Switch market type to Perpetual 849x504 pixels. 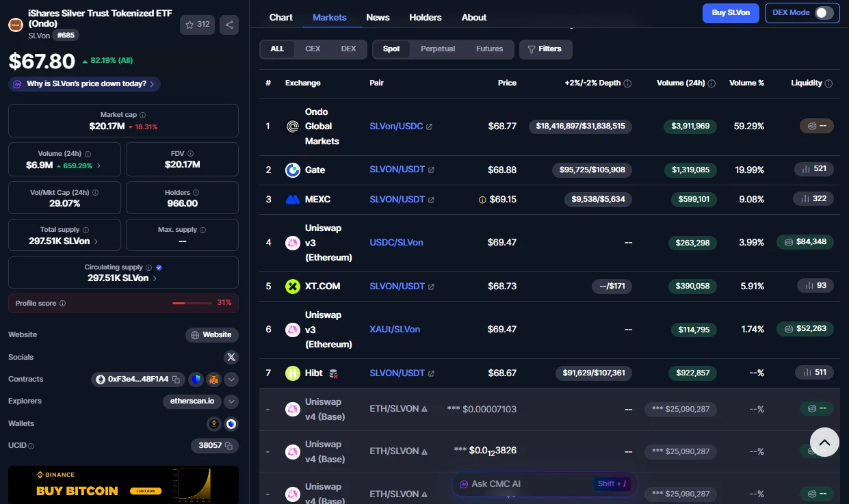[x=438, y=49]
